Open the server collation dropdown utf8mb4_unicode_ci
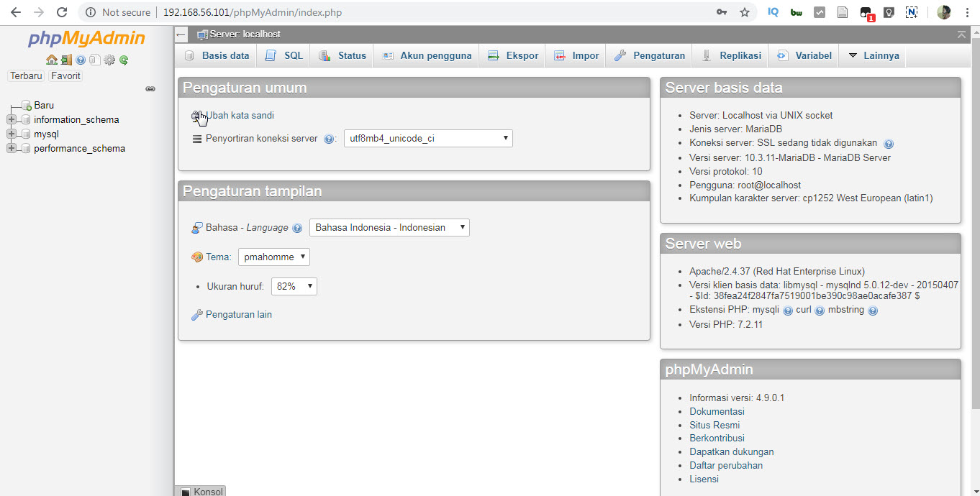Viewport: 980px width, 496px height. [428, 138]
